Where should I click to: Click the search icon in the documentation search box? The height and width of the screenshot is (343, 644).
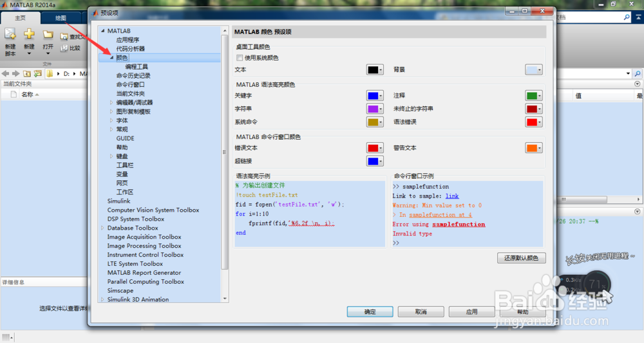(627, 17)
